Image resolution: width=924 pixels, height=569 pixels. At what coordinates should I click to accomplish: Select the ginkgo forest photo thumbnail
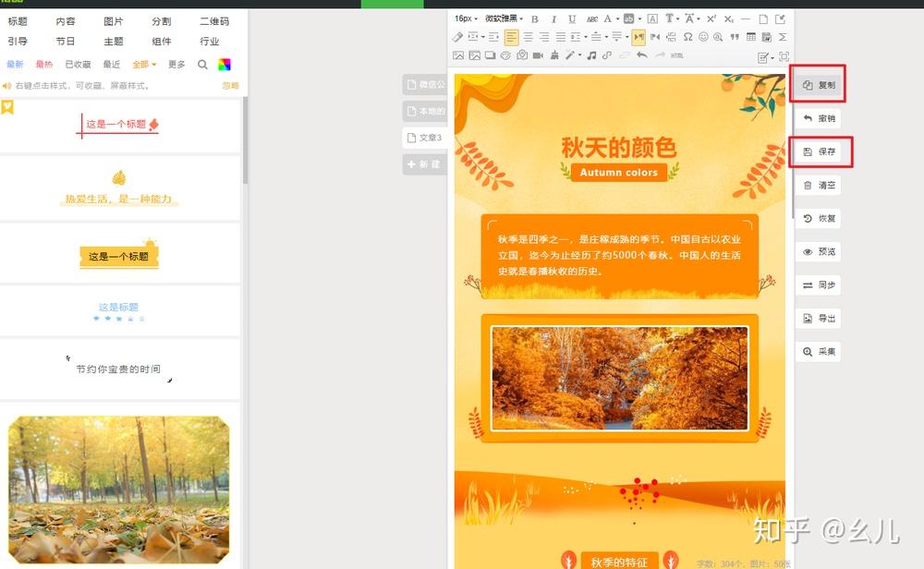(118, 490)
